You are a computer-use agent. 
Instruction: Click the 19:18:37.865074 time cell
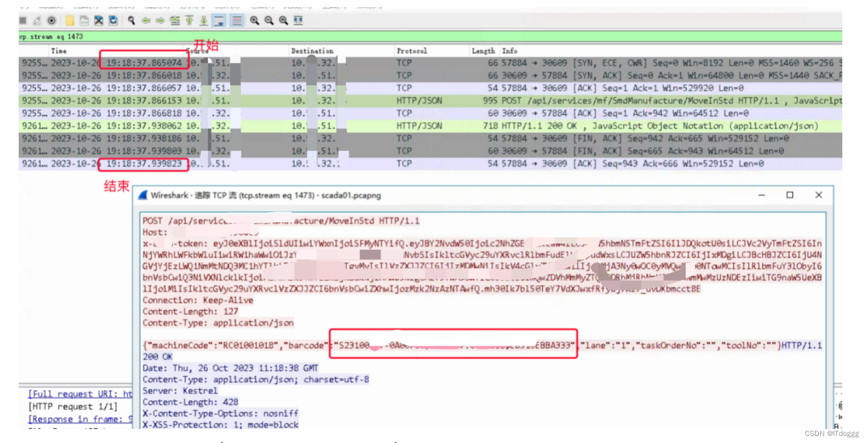pyautogui.click(x=144, y=63)
